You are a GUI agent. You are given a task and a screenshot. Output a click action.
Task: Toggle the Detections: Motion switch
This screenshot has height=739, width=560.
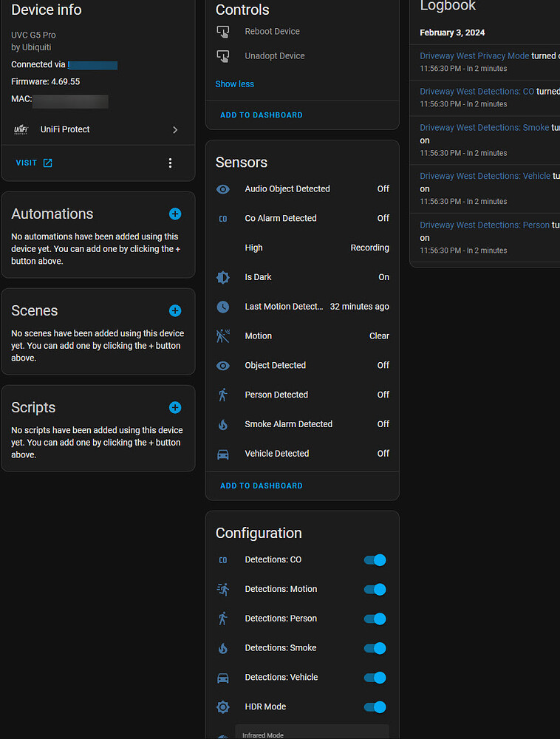coord(375,589)
